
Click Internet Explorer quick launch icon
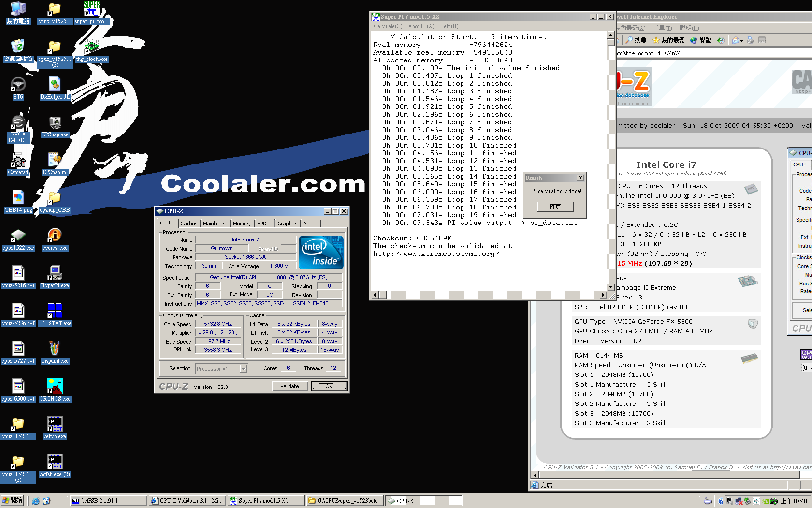point(36,501)
